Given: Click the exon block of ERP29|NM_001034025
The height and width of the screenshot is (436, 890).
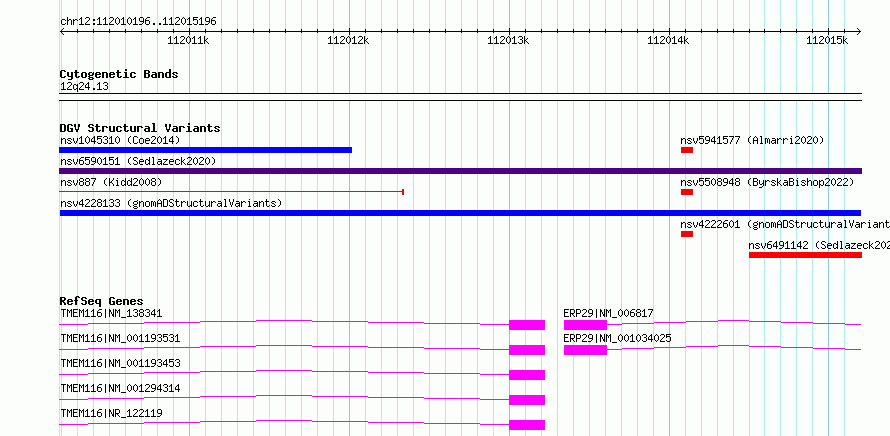Looking at the screenshot, I should 585,350.
